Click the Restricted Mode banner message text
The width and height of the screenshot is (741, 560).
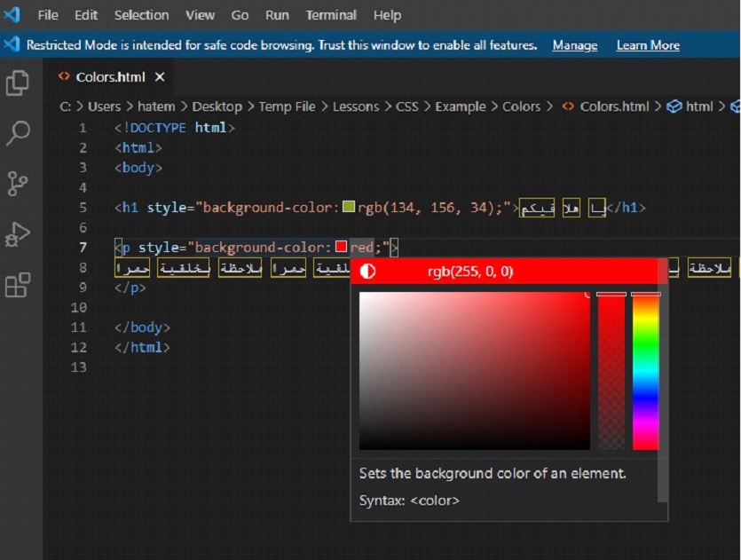[x=281, y=45]
